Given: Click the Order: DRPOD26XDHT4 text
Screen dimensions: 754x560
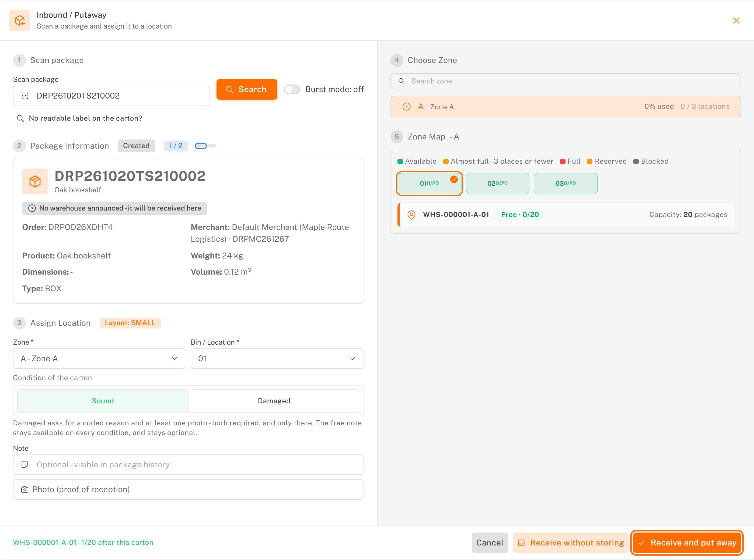Looking at the screenshot, I should click(x=68, y=227).
